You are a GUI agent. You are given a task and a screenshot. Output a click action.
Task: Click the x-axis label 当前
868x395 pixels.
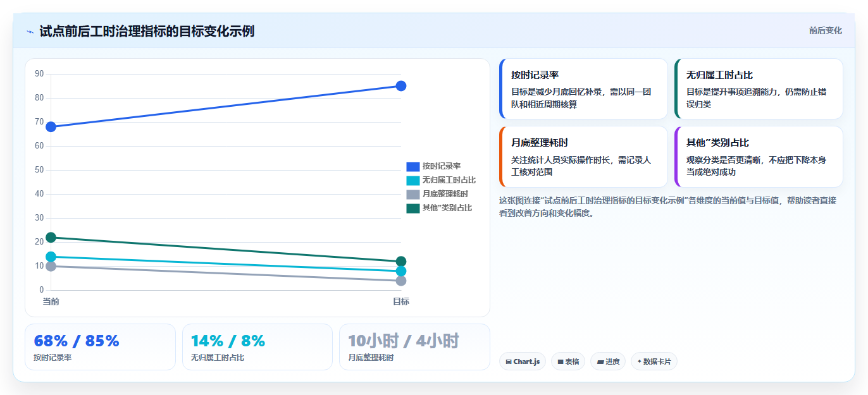(51, 301)
